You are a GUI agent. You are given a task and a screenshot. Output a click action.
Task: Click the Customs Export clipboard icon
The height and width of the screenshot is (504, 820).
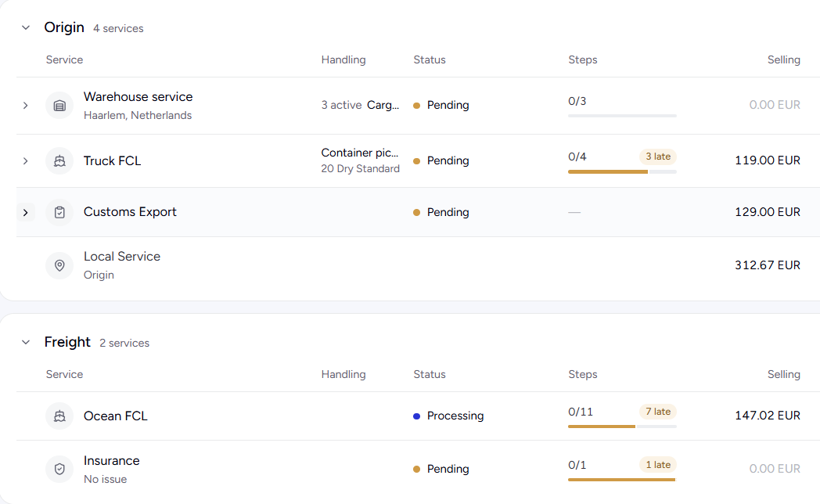(59, 212)
